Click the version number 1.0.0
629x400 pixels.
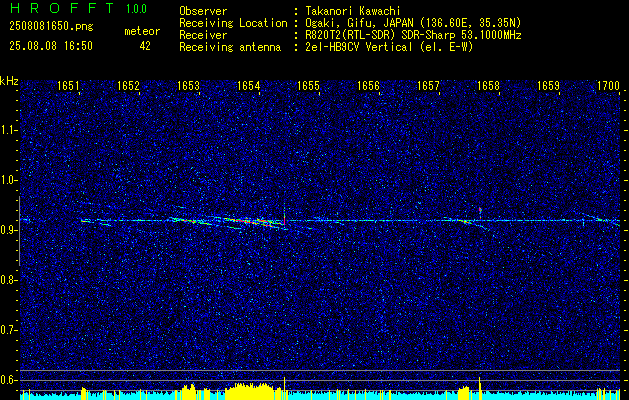[136, 9]
